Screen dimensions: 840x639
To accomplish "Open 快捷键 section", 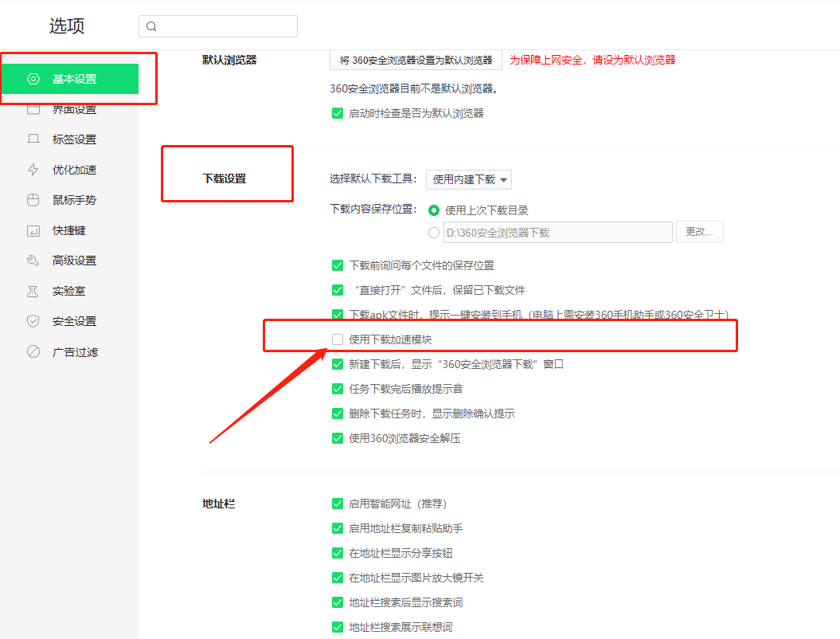I will point(69,230).
